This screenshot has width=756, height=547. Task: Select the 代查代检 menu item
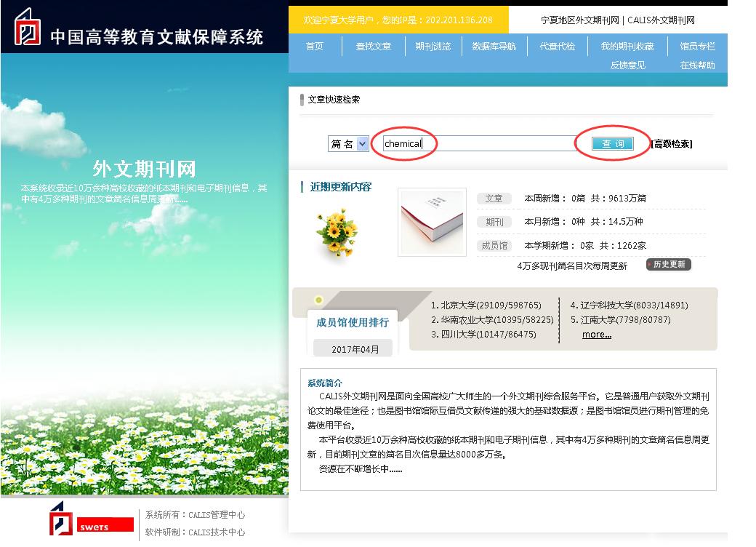pos(558,47)
